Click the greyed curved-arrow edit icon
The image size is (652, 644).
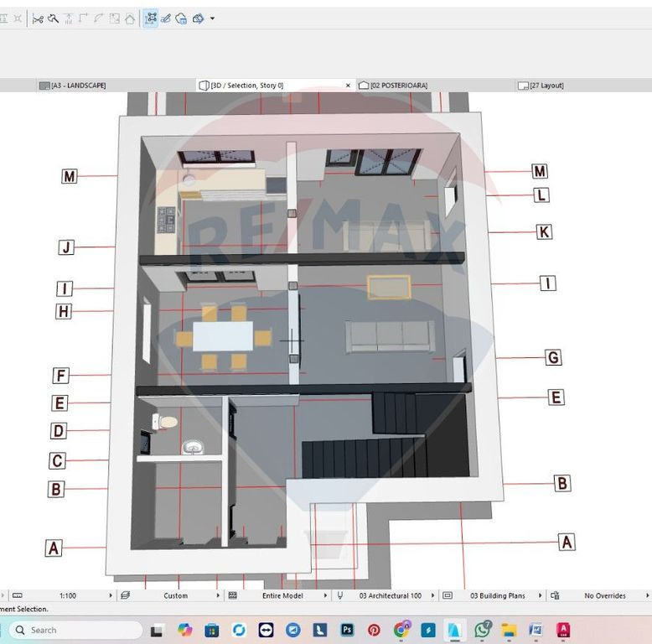tap(99, 18)
